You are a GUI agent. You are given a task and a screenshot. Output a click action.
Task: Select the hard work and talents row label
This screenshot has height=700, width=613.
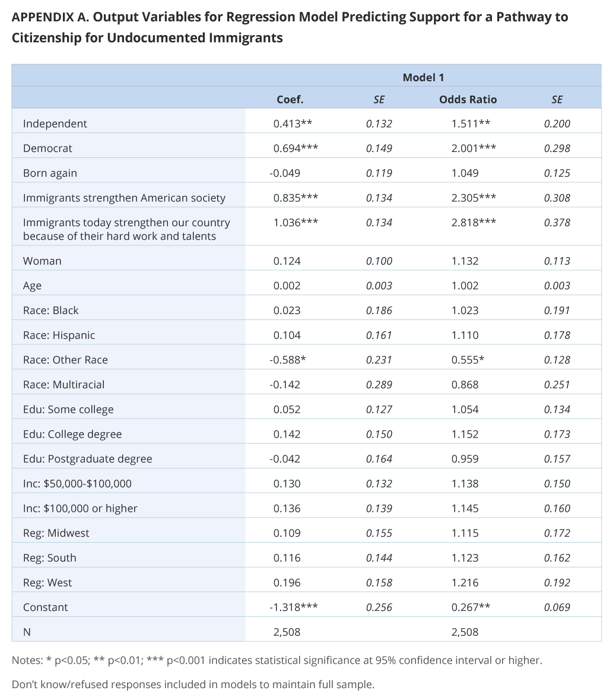[x=127, y=229]
